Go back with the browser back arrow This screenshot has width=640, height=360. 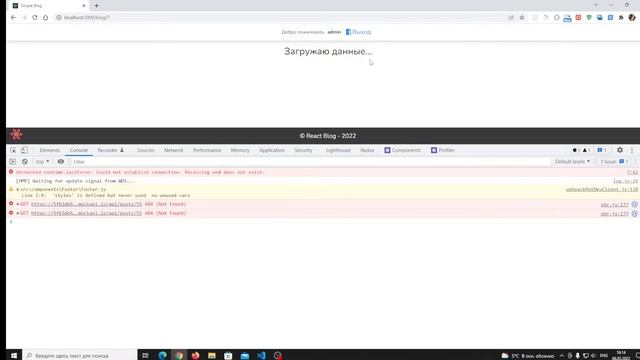pyautogui.click(x=13, y=18)
